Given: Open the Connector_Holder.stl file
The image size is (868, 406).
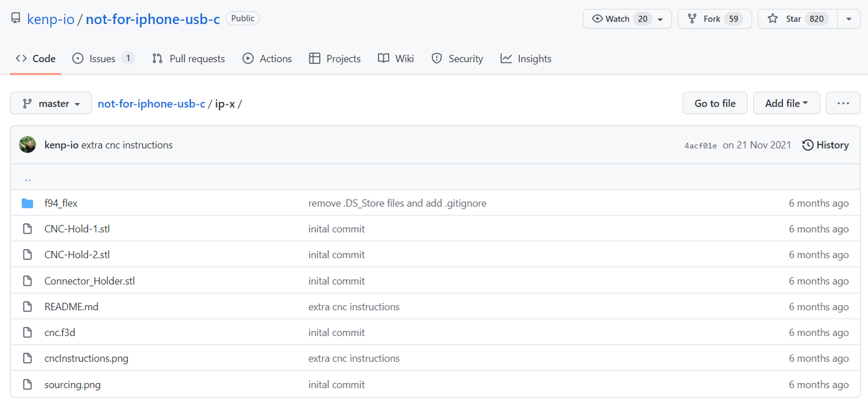Looking at the screenshot, I should (90, 281).
